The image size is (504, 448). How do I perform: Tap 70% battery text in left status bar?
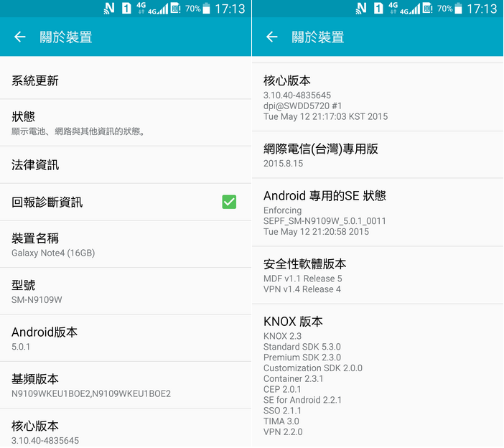pyautogui.click(x=193, y=9)
